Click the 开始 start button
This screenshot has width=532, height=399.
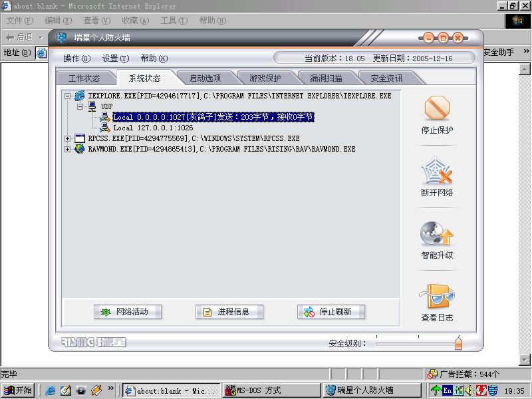click(18, 390)
